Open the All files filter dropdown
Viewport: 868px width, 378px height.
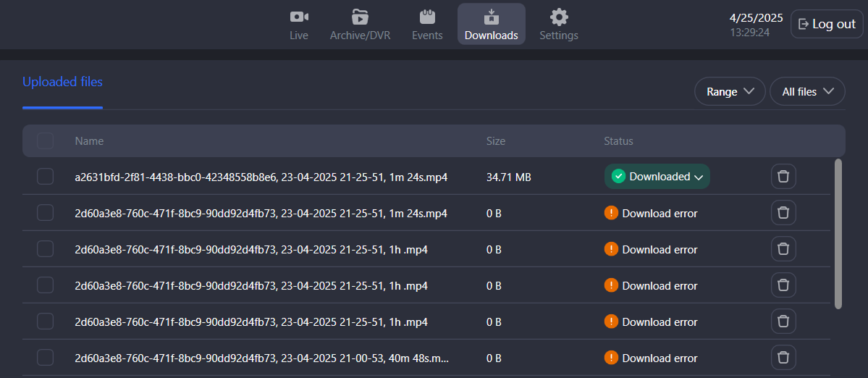pos(807,92)
